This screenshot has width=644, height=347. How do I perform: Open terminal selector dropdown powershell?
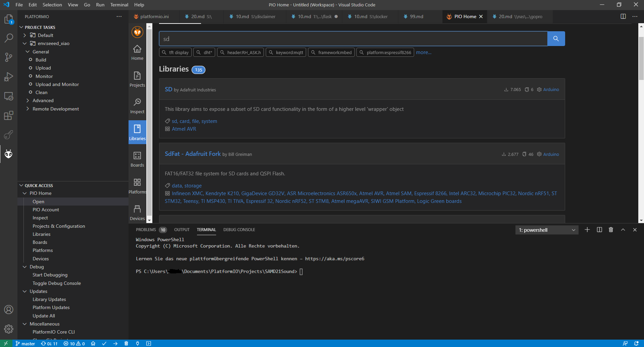(547, 230)
